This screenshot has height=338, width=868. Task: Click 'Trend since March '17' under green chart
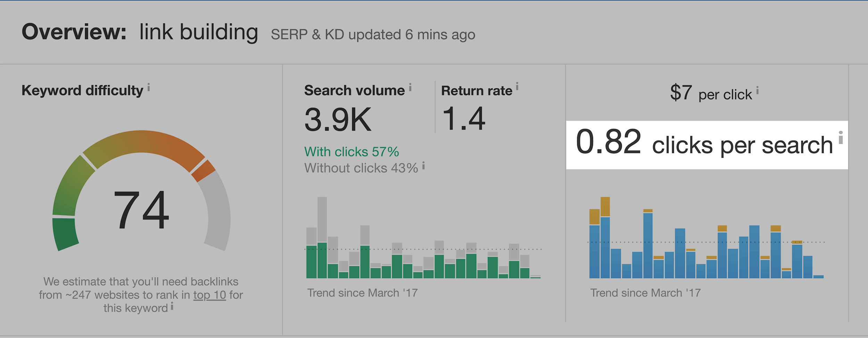click(x=362, y=293)
